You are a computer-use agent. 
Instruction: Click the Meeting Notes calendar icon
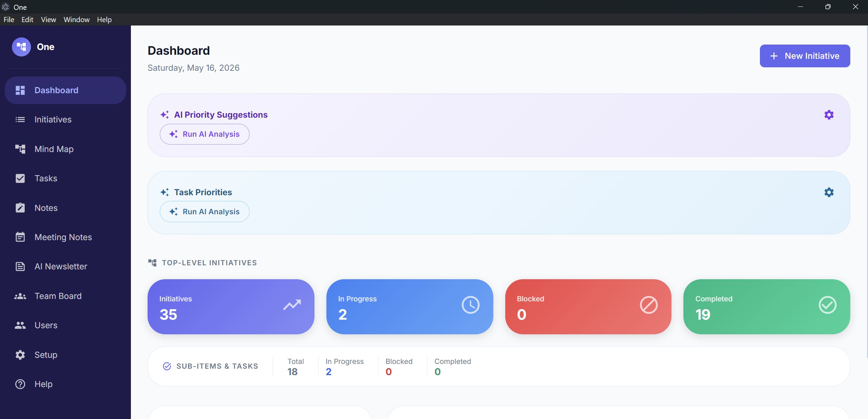click(x=20, y=237)
